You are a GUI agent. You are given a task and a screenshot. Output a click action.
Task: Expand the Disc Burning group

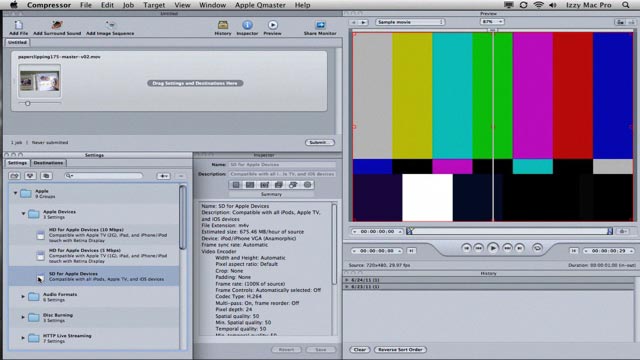click(x=23, y=317)
